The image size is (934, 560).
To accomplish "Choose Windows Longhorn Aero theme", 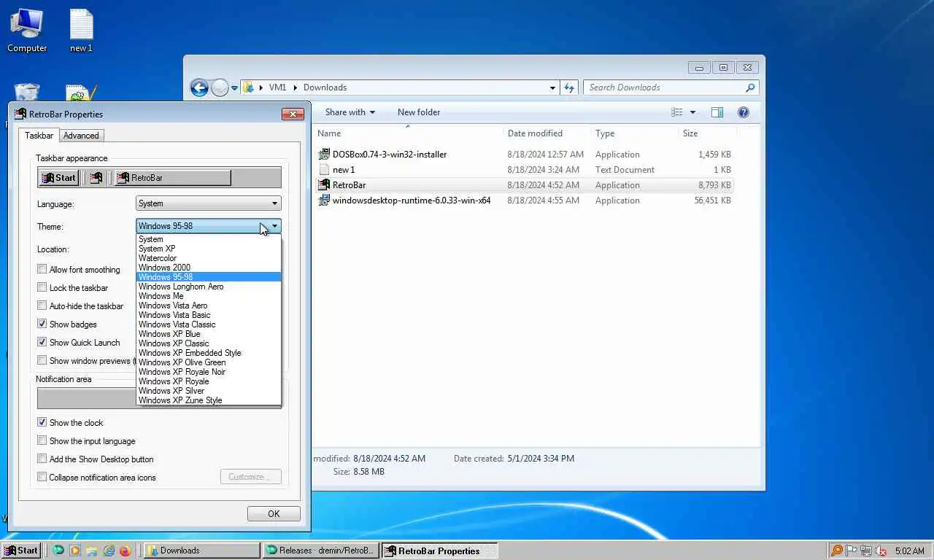I will (208, 287).
